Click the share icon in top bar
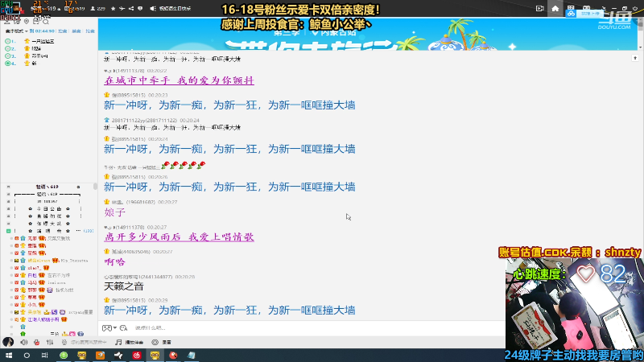This screenshot has width=644, height=362. pyautogui.click(x=131, y=9)
